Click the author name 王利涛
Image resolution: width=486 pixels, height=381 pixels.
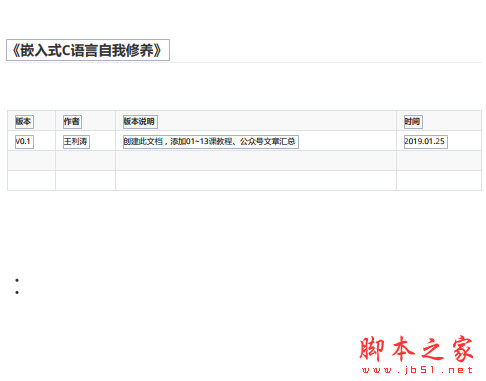click(76, 142)
